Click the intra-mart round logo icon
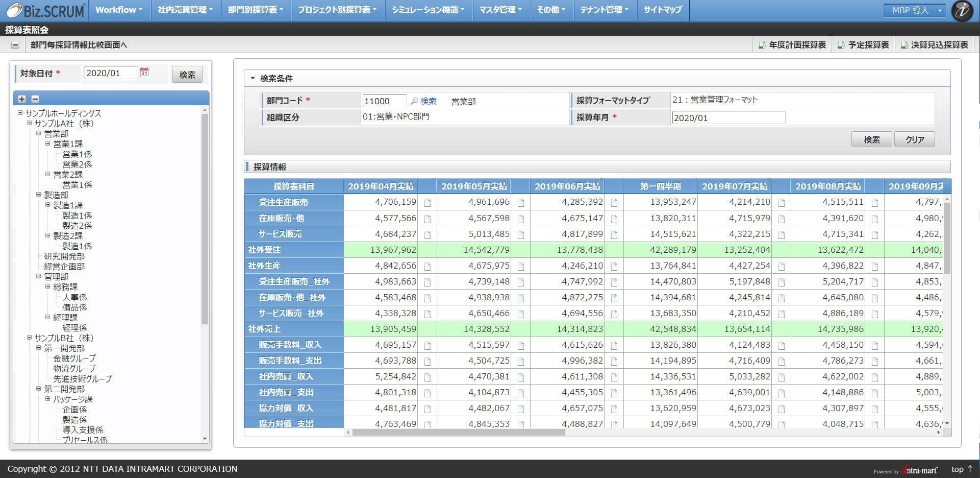 pyautogui.click(x=962, y=11)
